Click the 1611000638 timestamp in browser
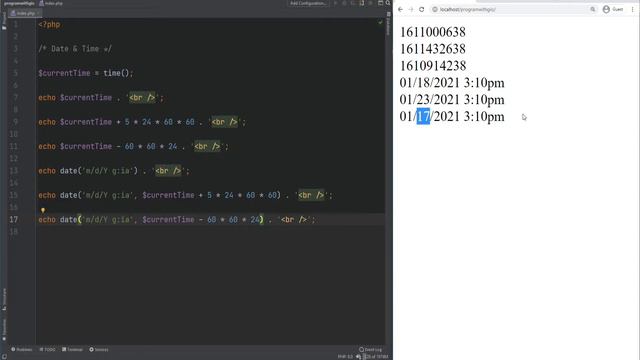 point(433,32)
